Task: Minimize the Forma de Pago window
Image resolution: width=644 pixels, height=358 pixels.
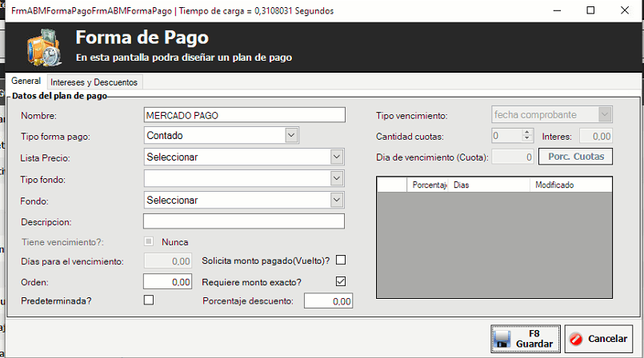Action: [x=554, y=11]
